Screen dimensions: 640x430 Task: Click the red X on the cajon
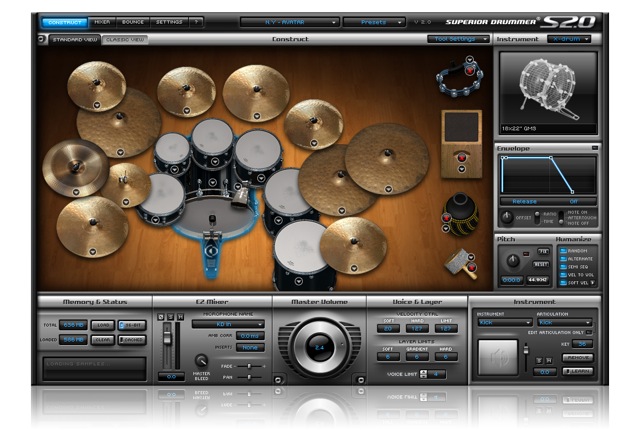point(462,157)
